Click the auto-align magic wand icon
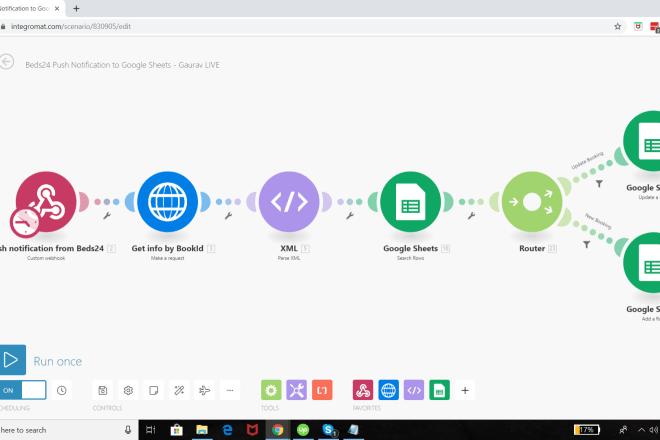This screenshot has height=440, width=660. click(179, 390)
